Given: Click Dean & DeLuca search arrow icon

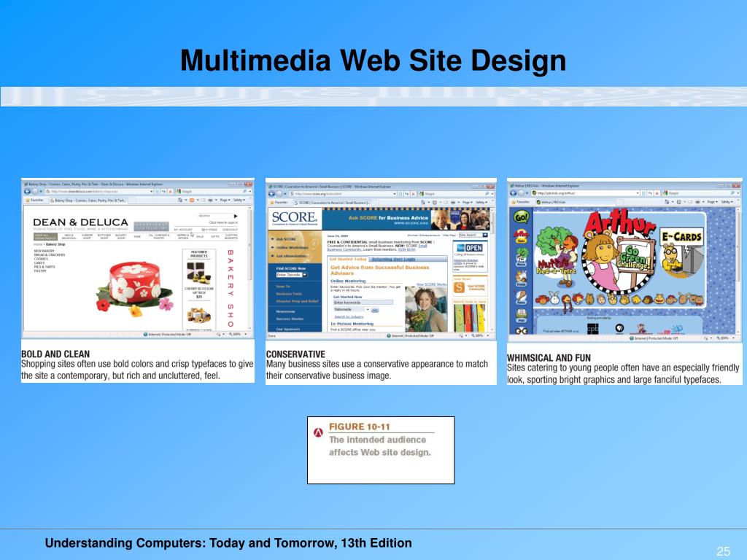Looking at the screenshot, I should [x=236, y=216].
